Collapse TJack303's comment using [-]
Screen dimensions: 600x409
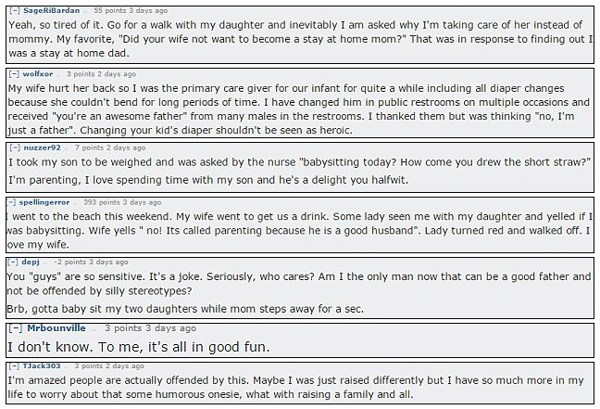(x=15, y=366)
